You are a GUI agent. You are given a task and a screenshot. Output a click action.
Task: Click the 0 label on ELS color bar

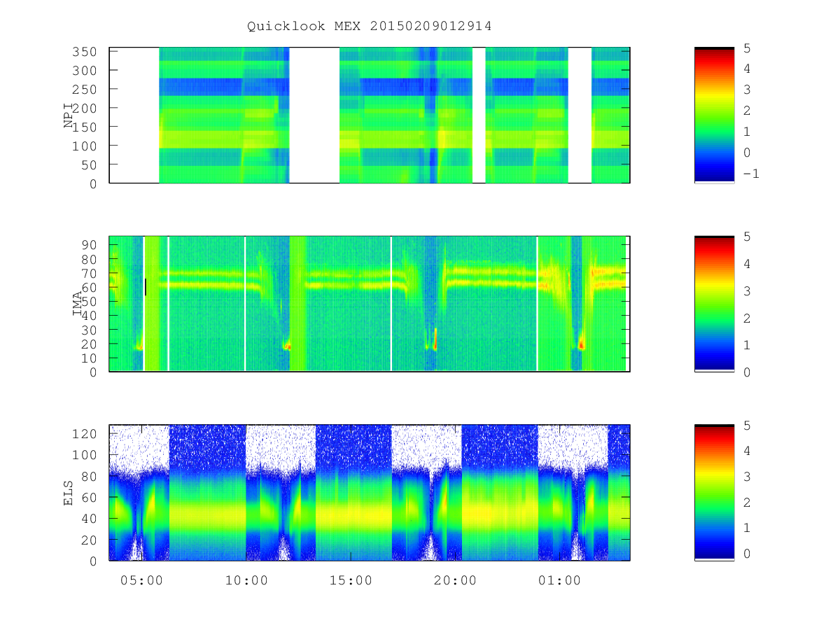pyautogui.click(x=747, y=553)
